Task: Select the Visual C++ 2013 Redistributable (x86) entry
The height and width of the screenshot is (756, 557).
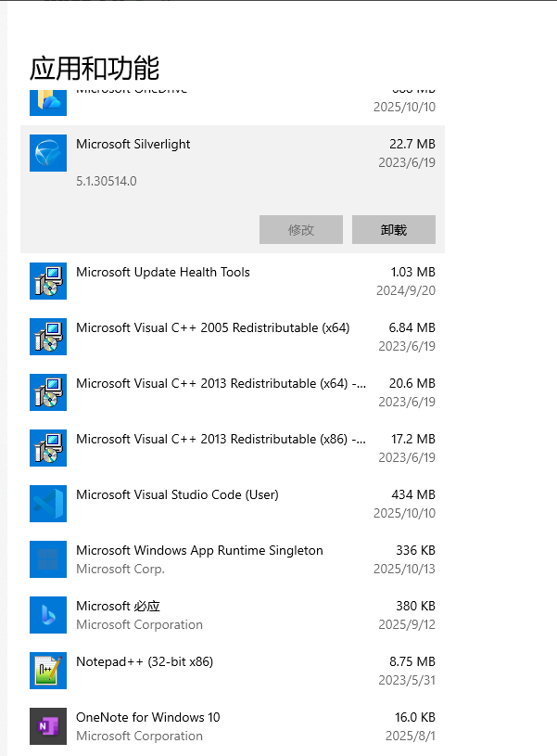Action: [221, 440]
